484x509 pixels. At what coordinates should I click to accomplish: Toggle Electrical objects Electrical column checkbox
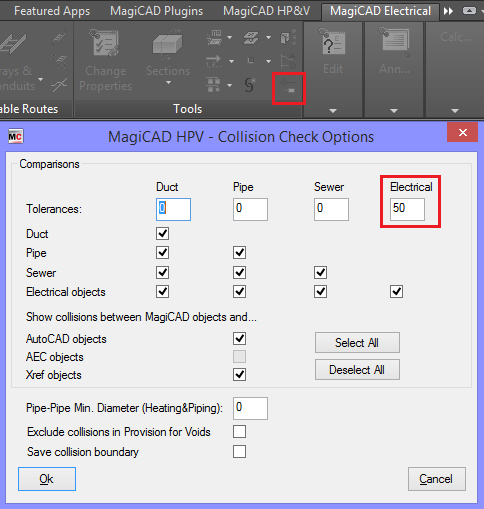tap(396, 292)
